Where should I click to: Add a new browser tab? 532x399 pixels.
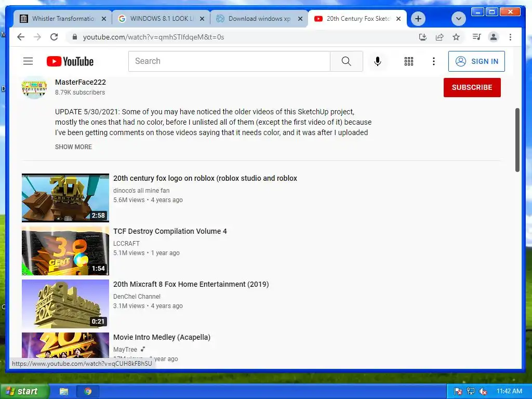pyautogui.click(x=418, y=19)
